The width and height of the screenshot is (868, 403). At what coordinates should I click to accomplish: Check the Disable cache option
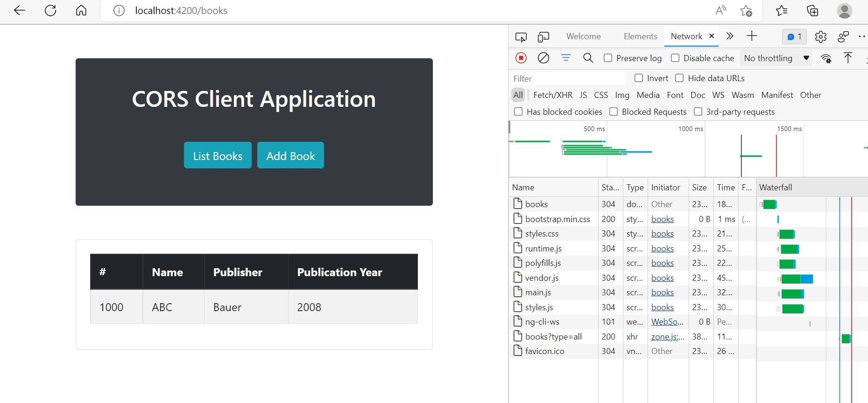(x=675, y=58)
